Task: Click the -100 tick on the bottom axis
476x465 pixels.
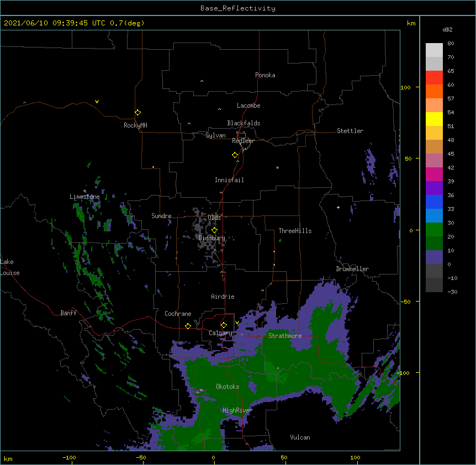Action: point(69,457)
